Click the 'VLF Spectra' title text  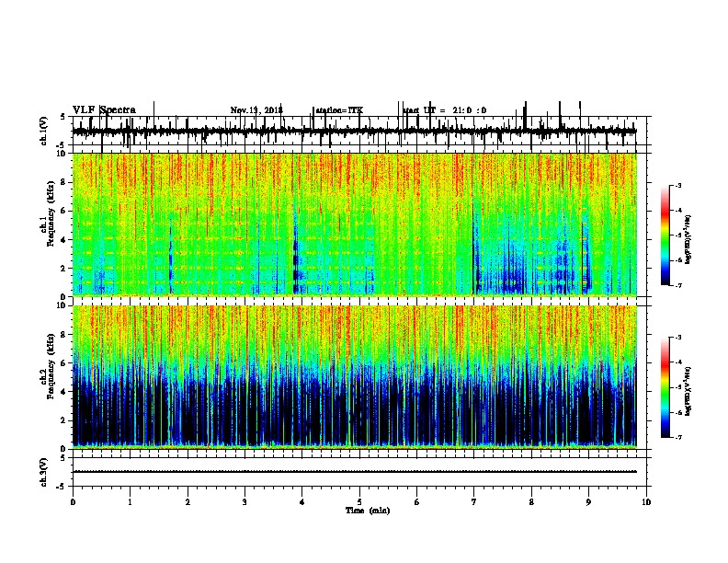[104, 110]
